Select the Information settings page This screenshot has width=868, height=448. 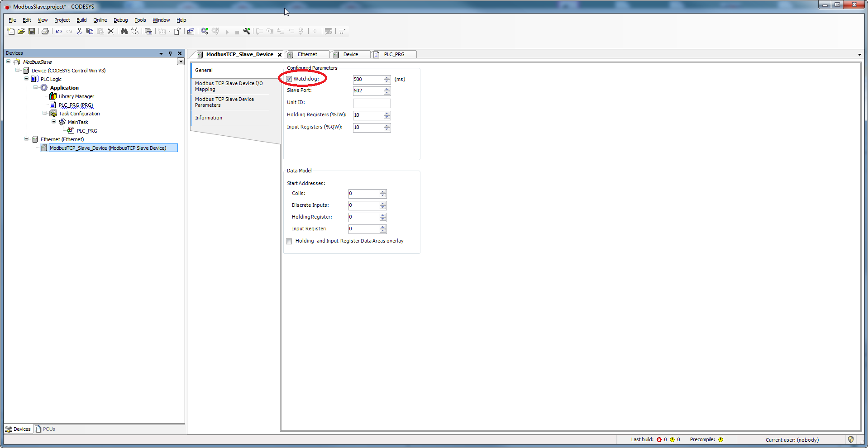coord(209,118)
